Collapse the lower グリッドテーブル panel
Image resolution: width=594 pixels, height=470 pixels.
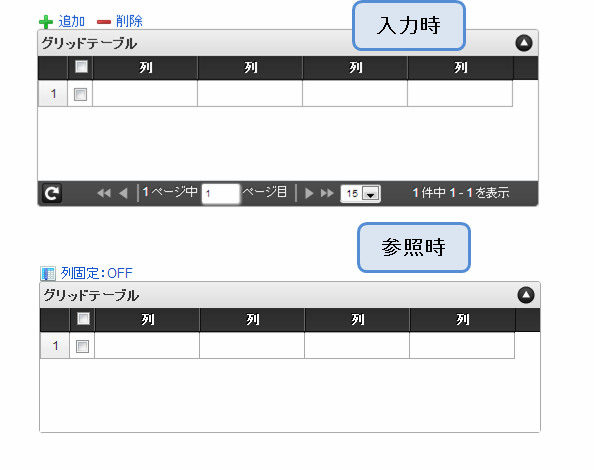point(526,295)
